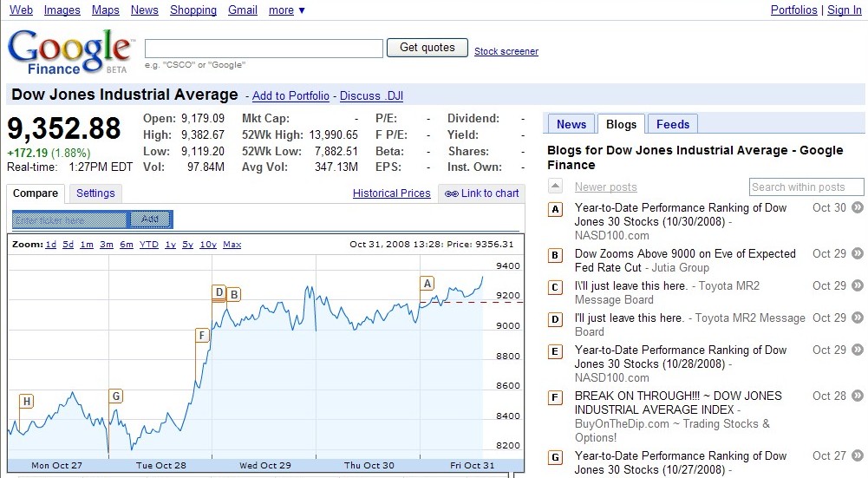Open chart marker B flag
868x478 pixels.
(234, 295)
